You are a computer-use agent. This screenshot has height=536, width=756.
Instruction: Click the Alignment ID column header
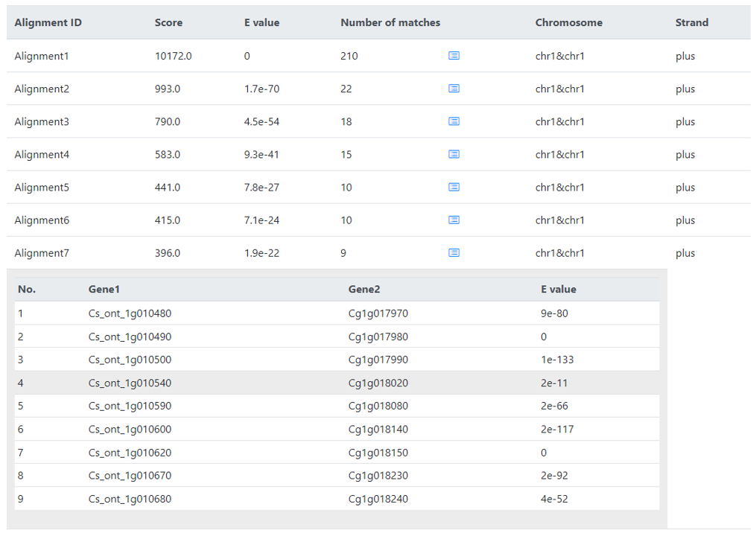(x=48, y=22)
